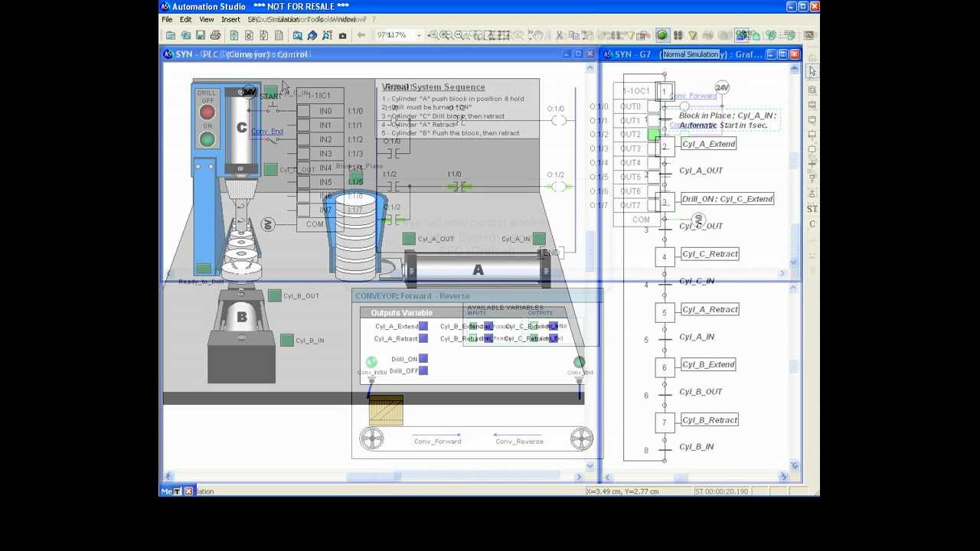
Task: Open the Edit menu
Action: click(x=186, y=20)
